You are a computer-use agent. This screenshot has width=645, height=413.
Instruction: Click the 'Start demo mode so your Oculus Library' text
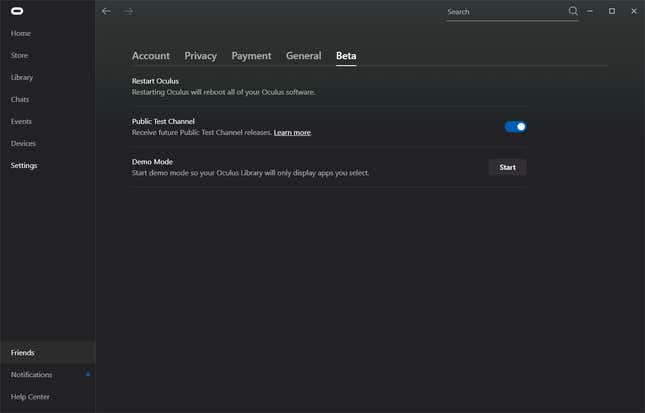point(251,173)
